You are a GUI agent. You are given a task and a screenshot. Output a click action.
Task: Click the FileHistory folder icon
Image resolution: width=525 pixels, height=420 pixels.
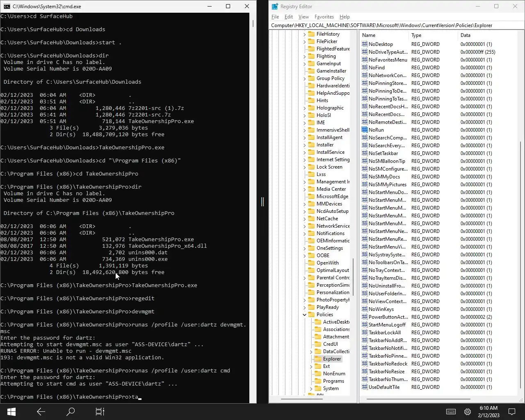click(311, 34)
